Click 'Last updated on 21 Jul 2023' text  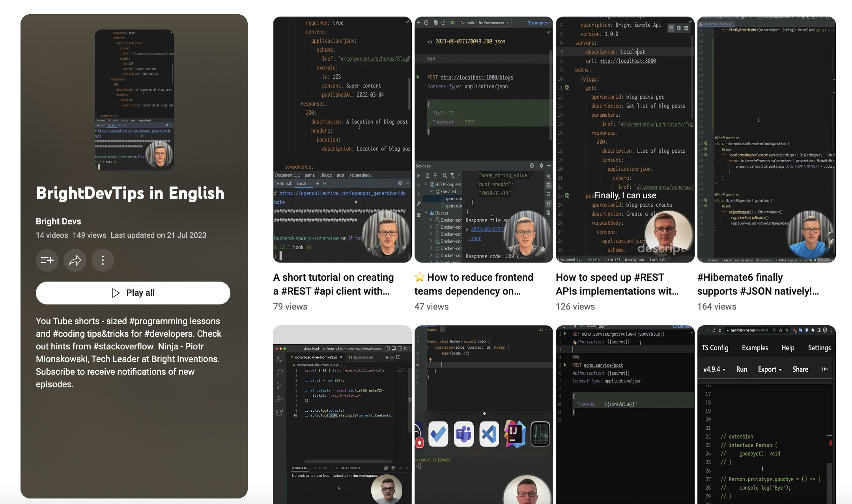159,235
